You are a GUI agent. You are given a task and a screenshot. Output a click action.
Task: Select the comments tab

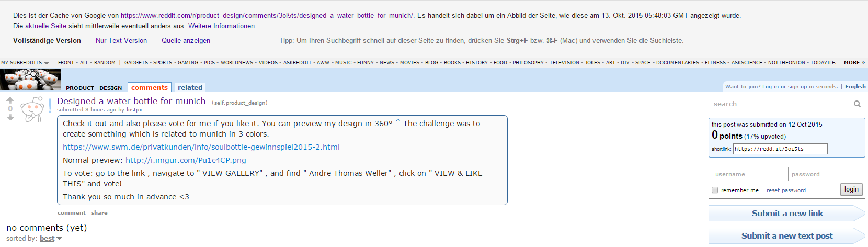(x=150, y=87)
